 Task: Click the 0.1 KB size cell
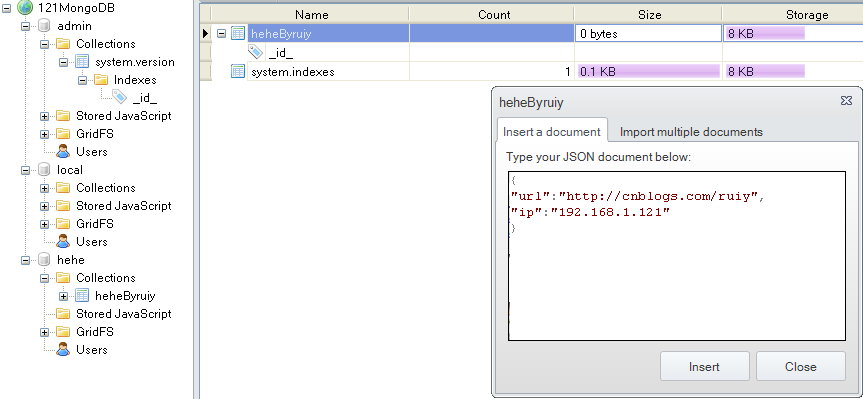[x=648, y=72]
